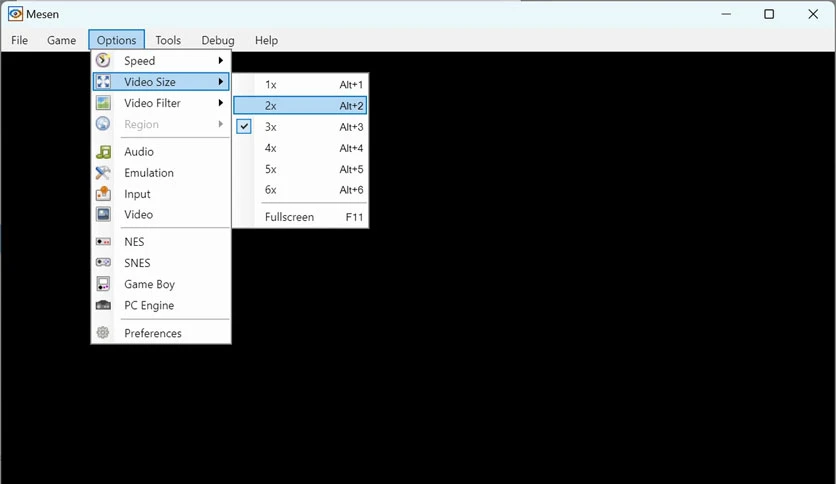Image resolution: width=836 pixels, height=484 pixels.
Task: Click the SNES controller icon
Action: point(103,262)
